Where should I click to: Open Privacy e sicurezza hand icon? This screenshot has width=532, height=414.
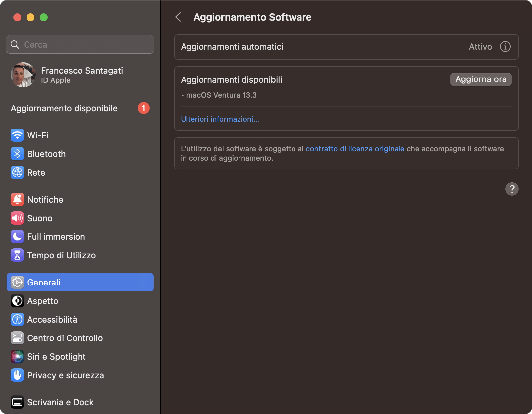(x=17, y=375)
